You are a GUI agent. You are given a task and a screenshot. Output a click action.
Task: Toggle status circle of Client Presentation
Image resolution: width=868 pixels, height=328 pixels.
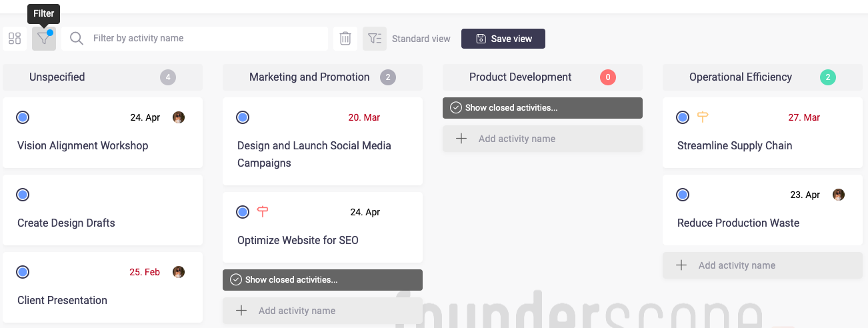coord(23,272)
